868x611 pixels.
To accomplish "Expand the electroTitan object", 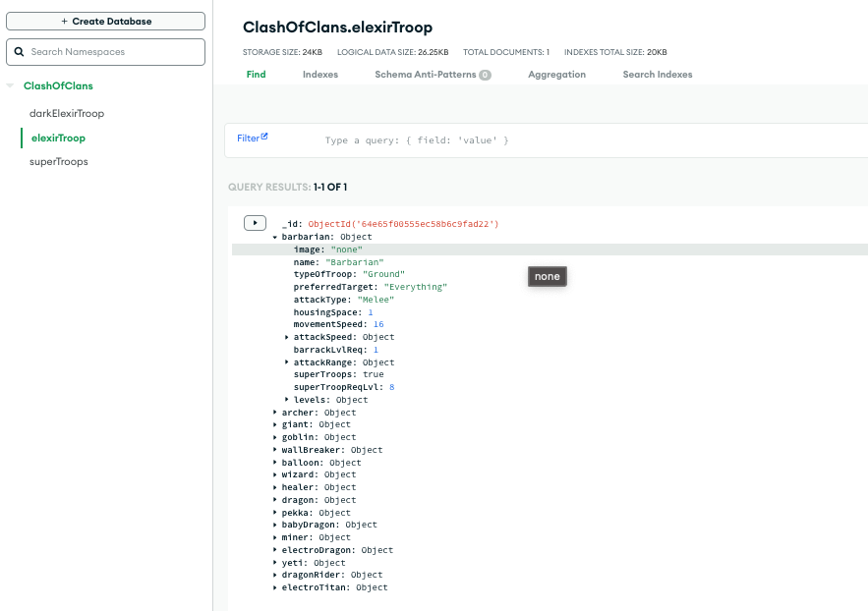I will point(274,587).
